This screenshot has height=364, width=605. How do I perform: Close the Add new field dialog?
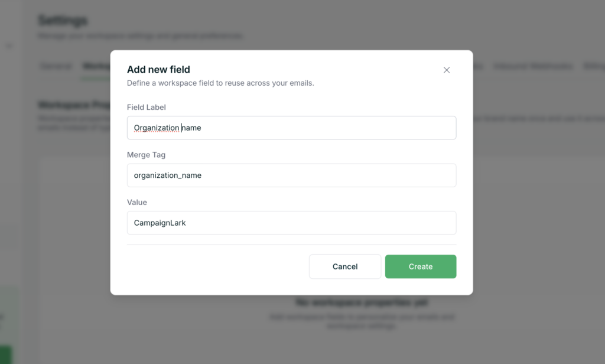[447, 70]
